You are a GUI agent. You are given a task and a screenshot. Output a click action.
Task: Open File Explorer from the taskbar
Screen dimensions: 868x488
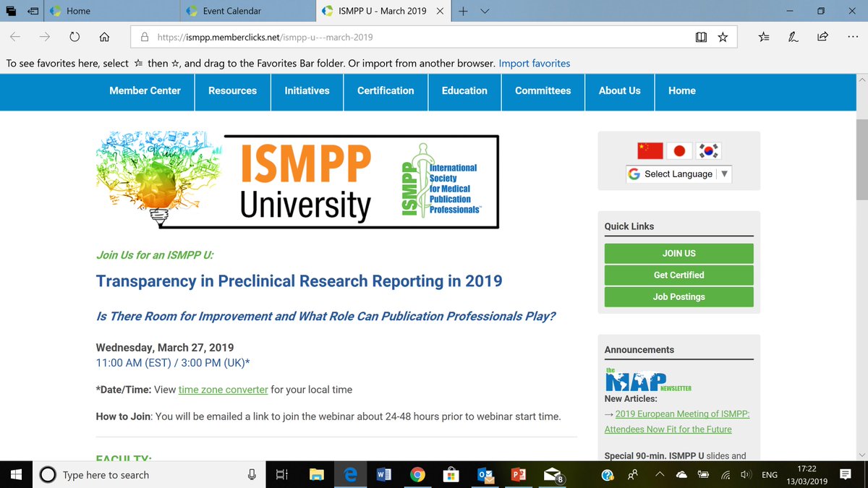pyautogui.click(x=316, y=475)
